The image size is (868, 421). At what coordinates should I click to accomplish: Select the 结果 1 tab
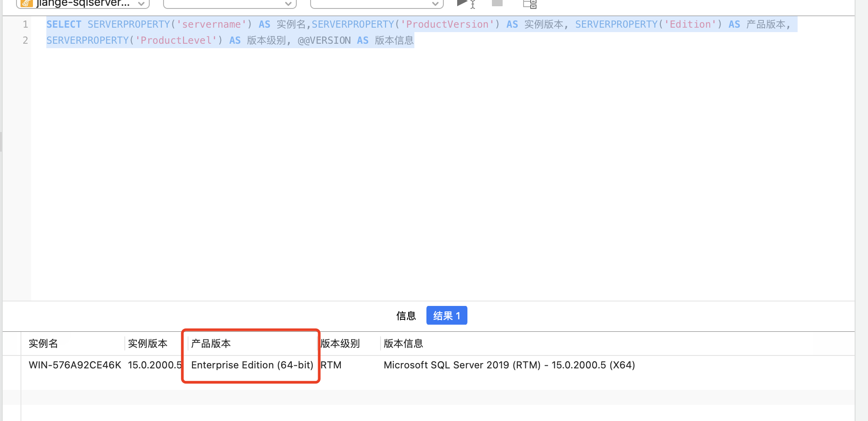pos(446,316)
